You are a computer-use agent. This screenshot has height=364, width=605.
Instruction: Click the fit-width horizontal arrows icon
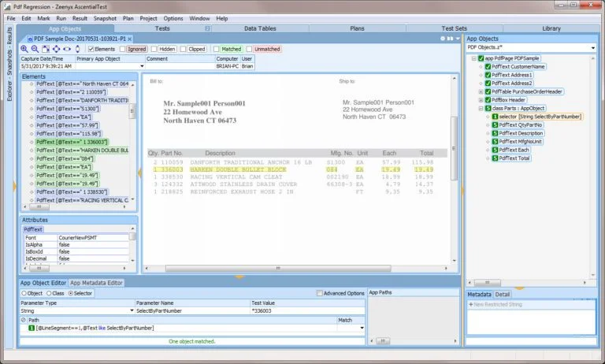pos(67,49)
